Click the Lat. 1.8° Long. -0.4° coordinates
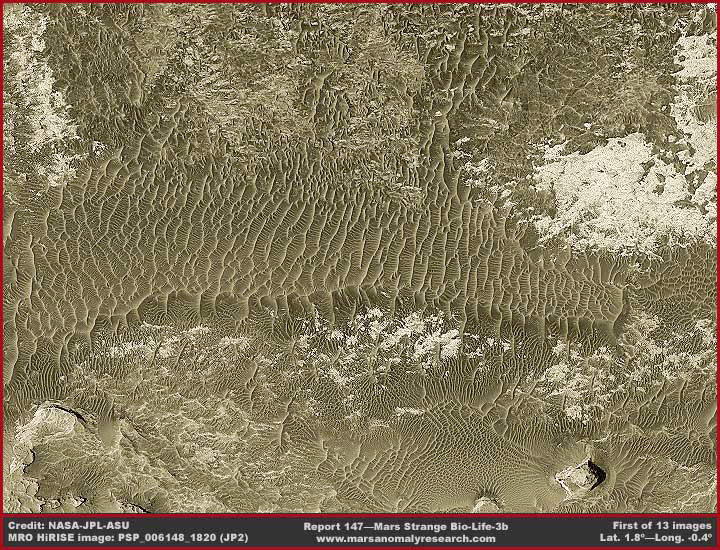Screen dimensions: 720x550 tap(649, 538)
